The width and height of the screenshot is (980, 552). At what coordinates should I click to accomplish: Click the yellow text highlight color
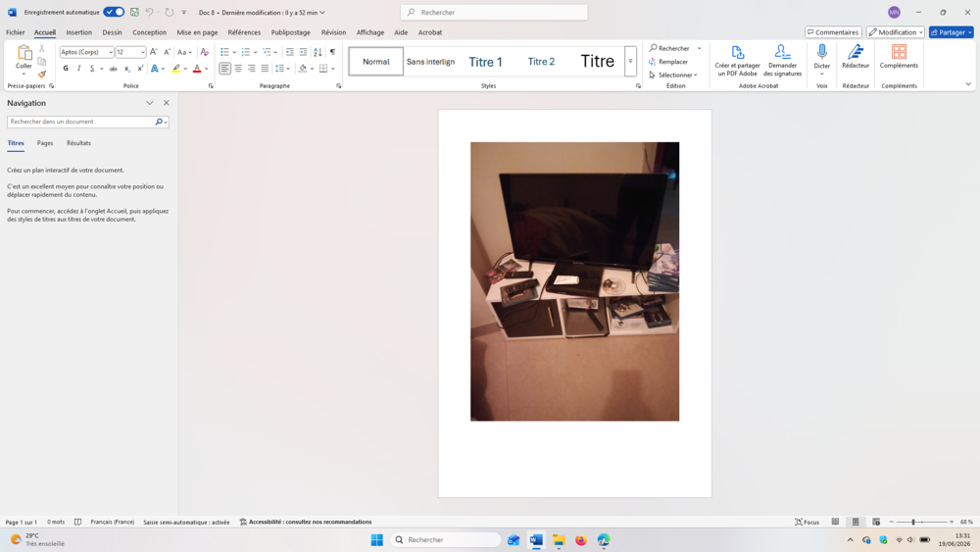click(x=176, y=69)
